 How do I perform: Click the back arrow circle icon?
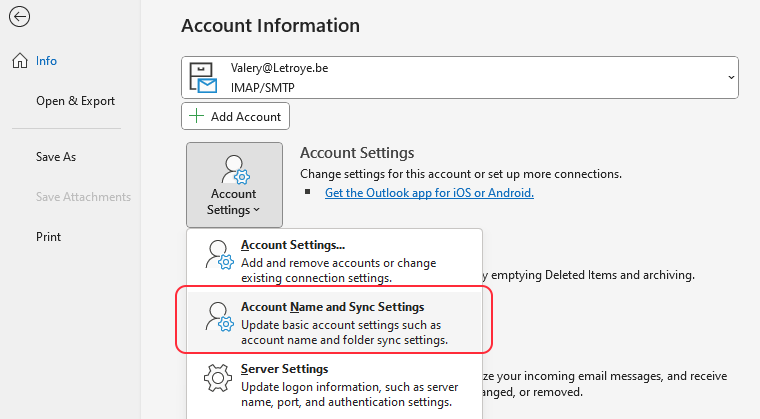[x=19, y=17]
